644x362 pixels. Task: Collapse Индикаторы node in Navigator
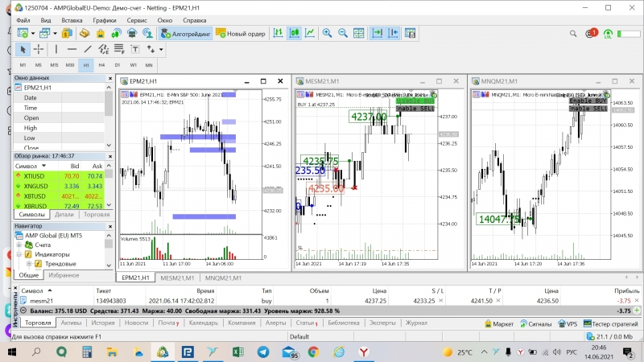click(19, 254)
